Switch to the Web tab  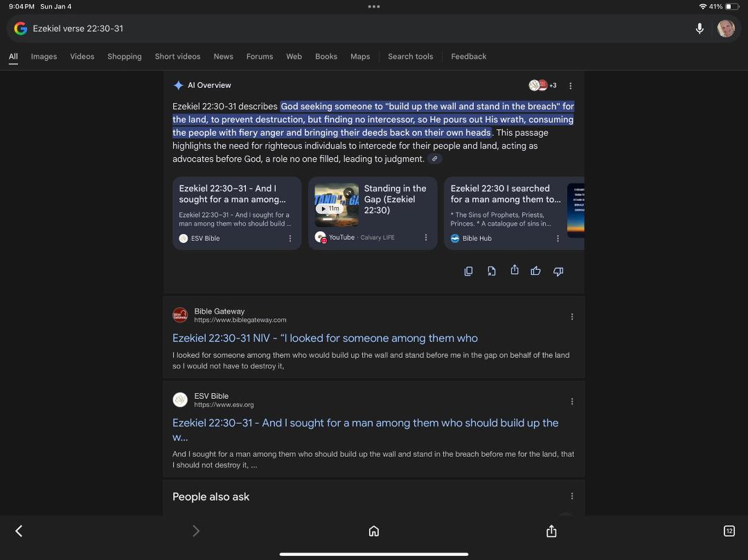pos(294,56)
